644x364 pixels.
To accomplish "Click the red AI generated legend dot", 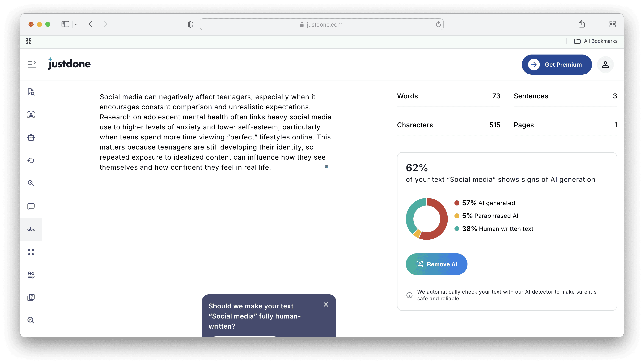I will (457, 203).
